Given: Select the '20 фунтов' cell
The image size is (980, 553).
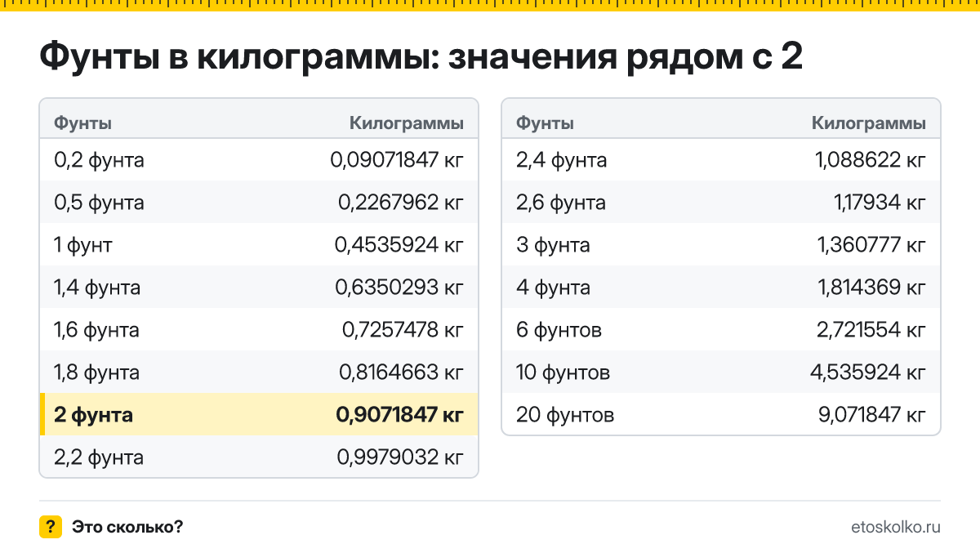Looking at the screenshot, I should click(x=565, y=415).
